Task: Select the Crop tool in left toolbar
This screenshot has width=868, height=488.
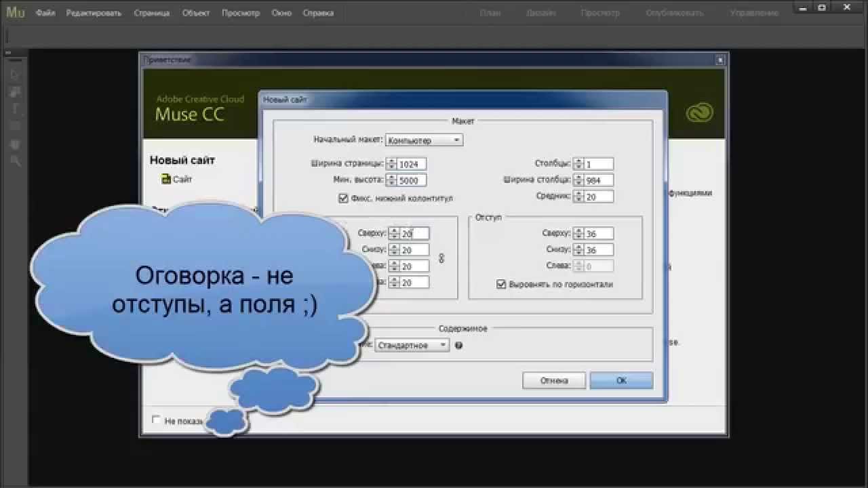Action: click(15, 91)
